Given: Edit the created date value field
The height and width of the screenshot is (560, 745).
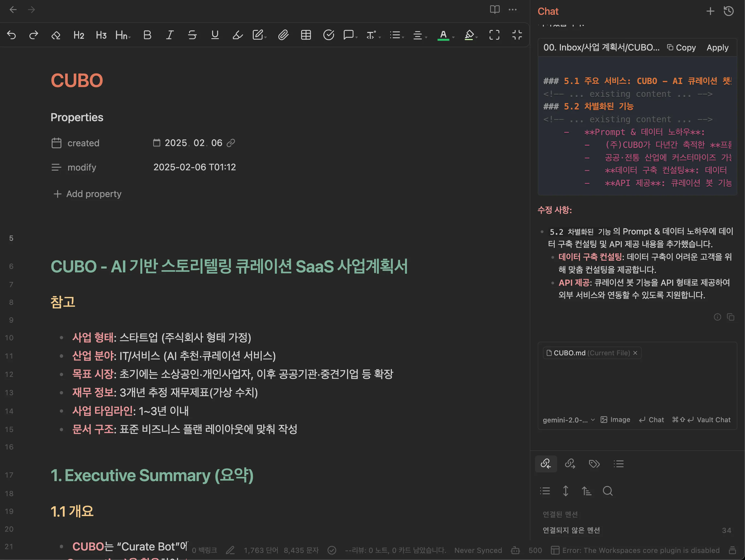Looking at the screenshot, I should coord(193,143).
